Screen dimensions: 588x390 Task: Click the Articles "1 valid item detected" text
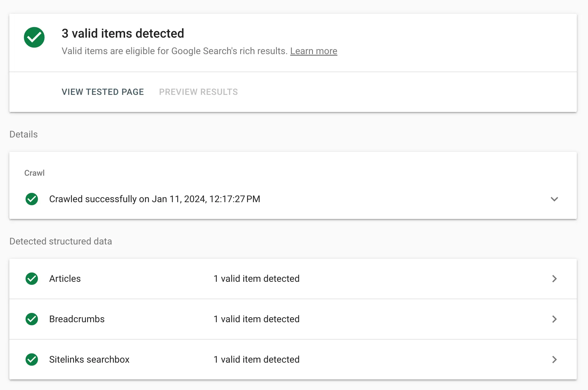256,279
